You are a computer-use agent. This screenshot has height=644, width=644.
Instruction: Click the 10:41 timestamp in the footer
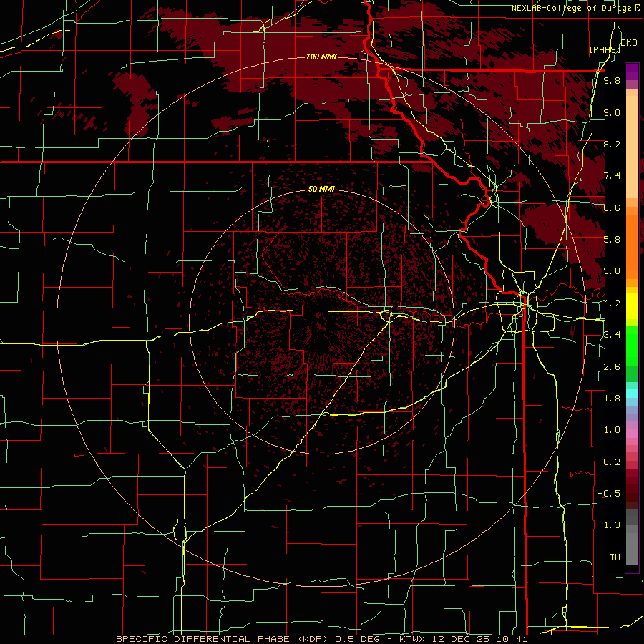(x=510, y=639)
